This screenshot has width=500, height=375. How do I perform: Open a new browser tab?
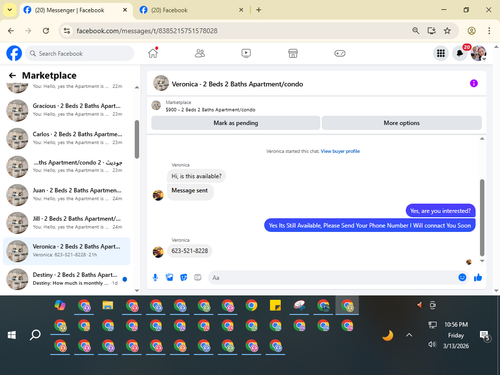point(259,10)
